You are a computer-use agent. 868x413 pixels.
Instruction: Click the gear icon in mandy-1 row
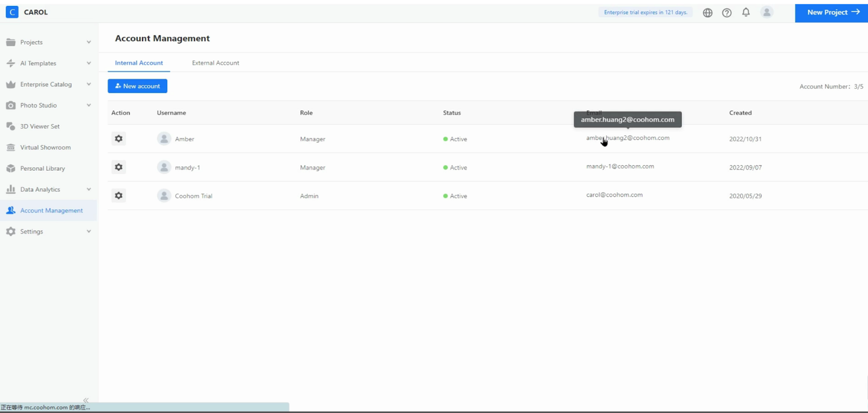pyautogui.click(x=118, y=167)
